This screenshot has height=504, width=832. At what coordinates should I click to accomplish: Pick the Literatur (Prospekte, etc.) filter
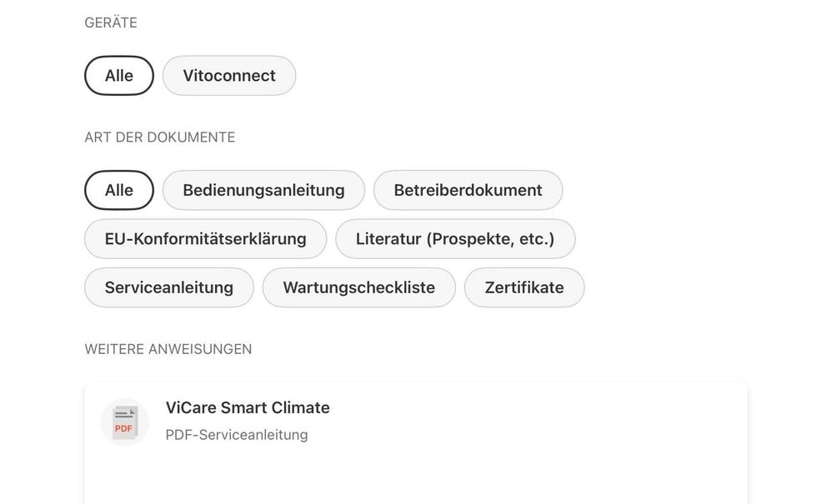(x=455, y=239)
